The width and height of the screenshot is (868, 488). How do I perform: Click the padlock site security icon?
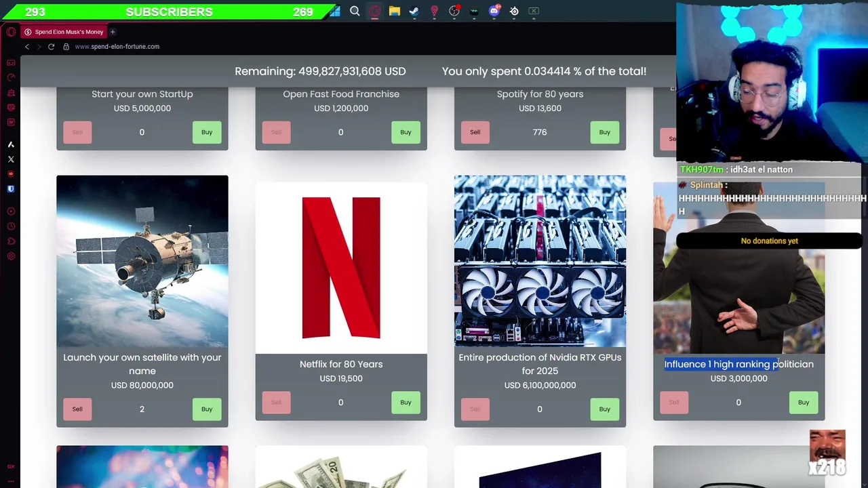click(x=66, y=47)
